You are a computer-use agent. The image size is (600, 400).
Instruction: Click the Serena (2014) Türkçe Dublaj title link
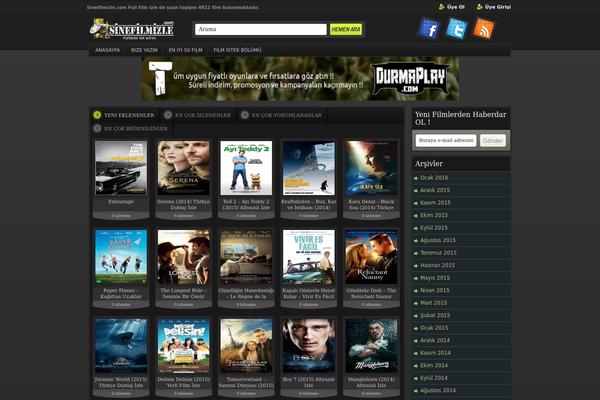184,204
